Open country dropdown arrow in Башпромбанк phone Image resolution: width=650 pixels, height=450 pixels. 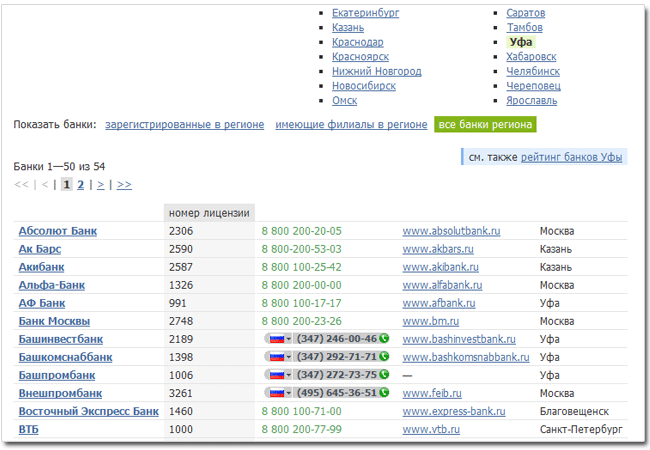coord(289,375)
